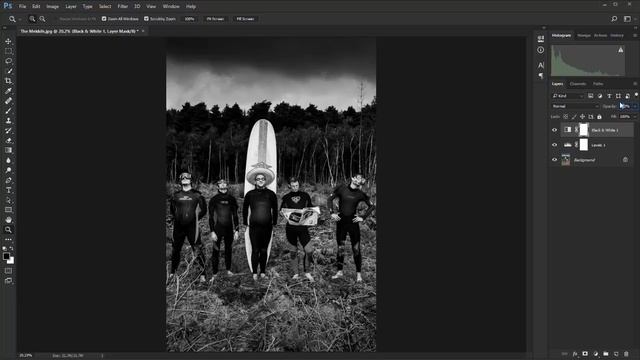This screenshot has height=360, width=640.
Task: Open the Window menu
Action: (x=171, y=7)
